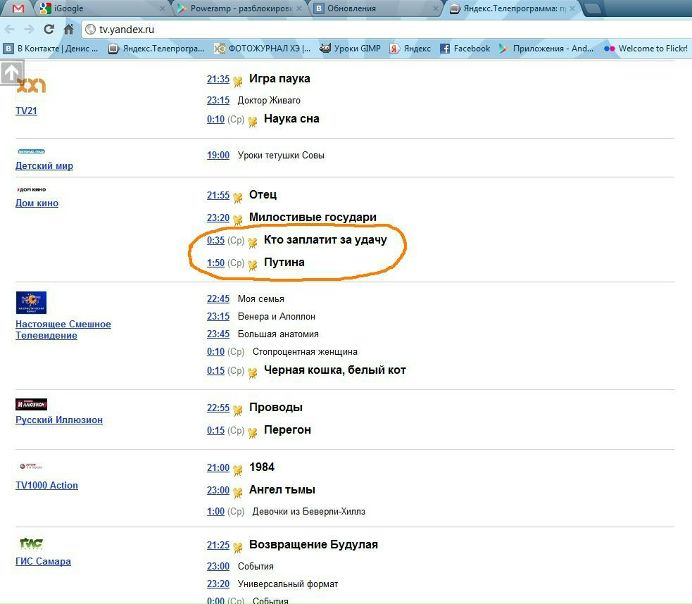
Task: Click the ГИС Самара channel logo
Action: 31,544
